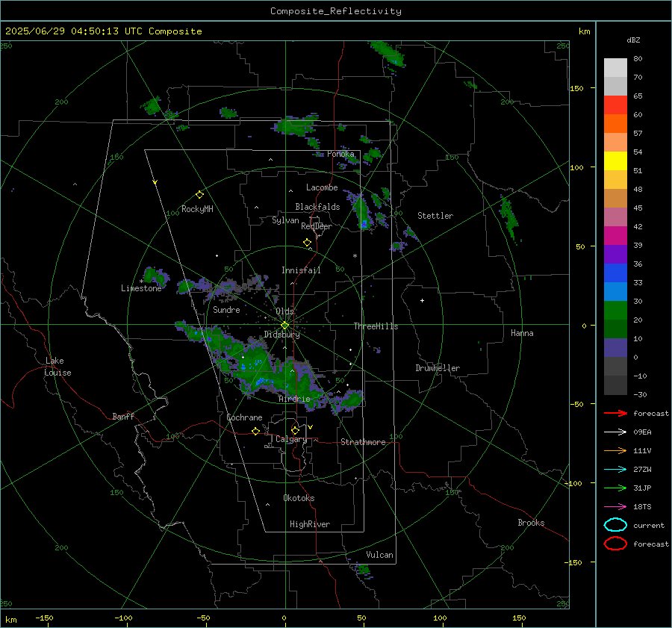Click the Vulcan town label

(379, 555)
